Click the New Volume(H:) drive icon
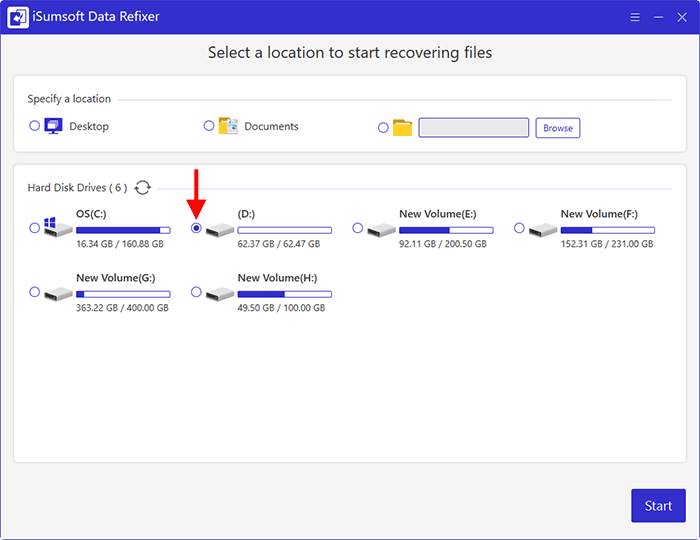The width and height of the screenshot is (700, 540). (x=220, y=294)
